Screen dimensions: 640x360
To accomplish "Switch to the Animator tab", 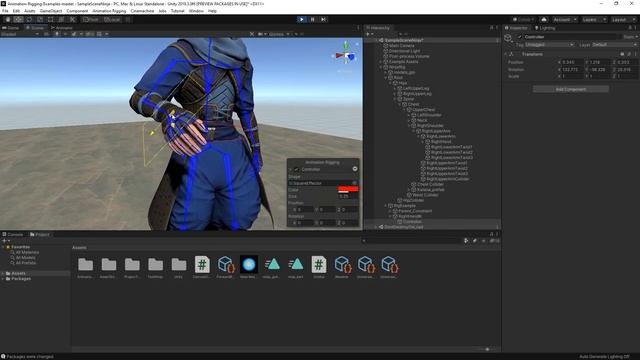I will coord(61,28).
